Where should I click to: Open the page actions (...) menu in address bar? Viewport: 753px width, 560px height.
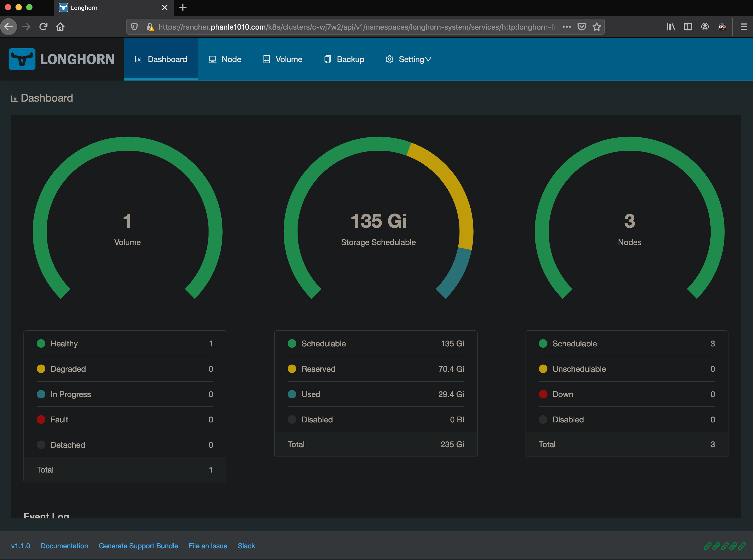tap(566, 26)
